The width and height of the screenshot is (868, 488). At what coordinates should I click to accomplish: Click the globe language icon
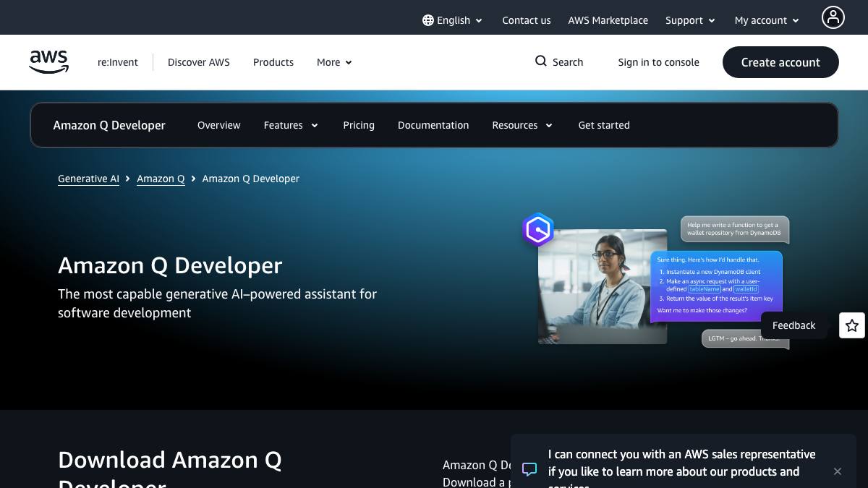[428, 20]
